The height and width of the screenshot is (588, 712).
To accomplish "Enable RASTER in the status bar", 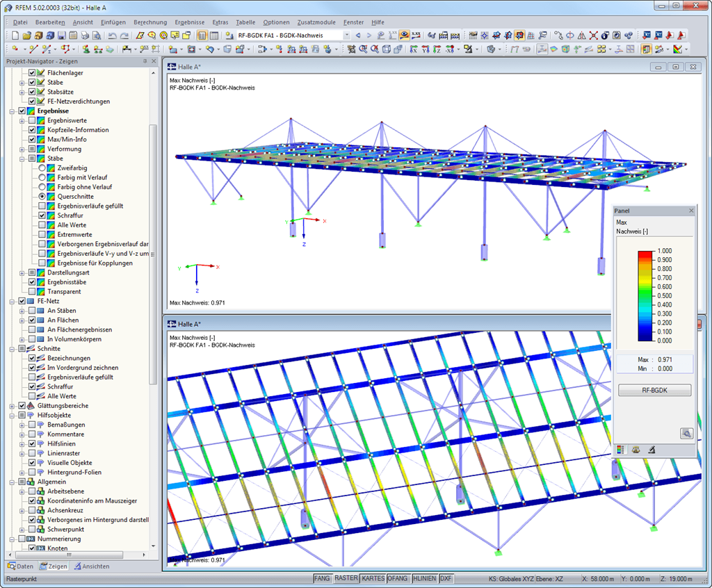I will (346, 578).
